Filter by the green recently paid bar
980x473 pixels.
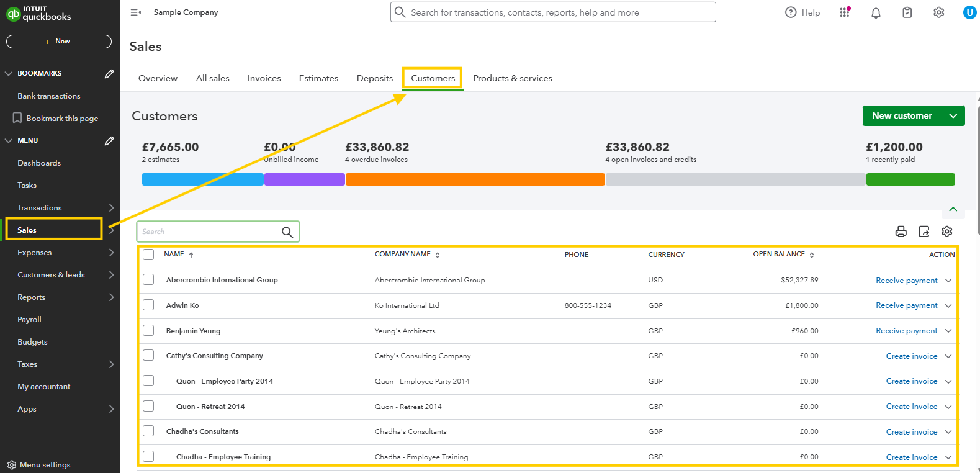click(x=910, y=179)
